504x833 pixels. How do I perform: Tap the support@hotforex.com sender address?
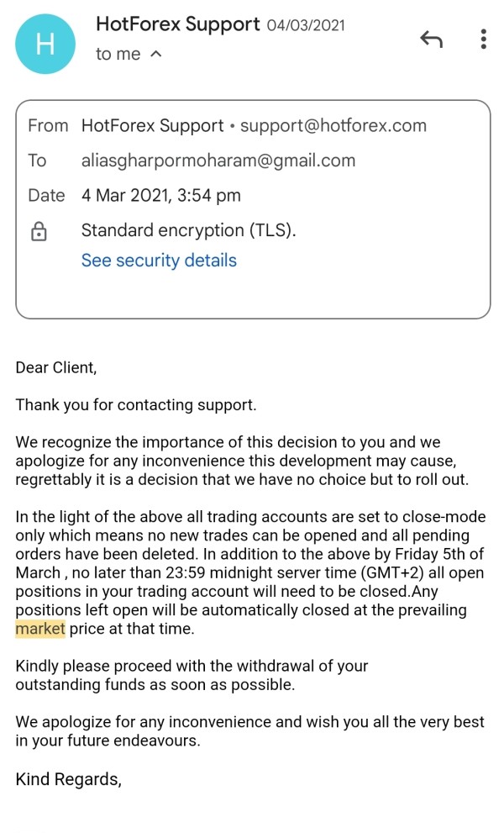point(333,126)
